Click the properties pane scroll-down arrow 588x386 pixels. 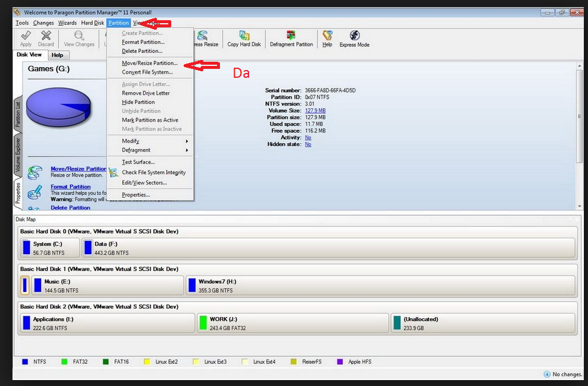(x=580, y=206)
